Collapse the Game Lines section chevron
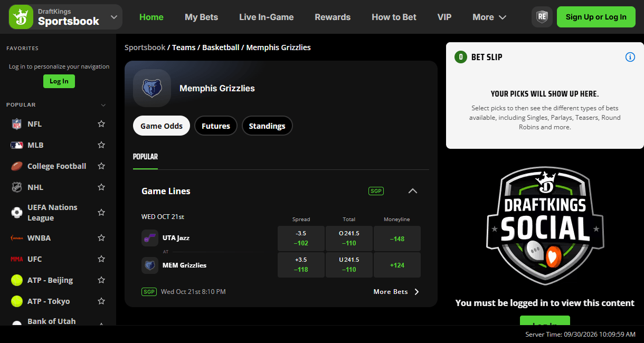 pos(413,191)
